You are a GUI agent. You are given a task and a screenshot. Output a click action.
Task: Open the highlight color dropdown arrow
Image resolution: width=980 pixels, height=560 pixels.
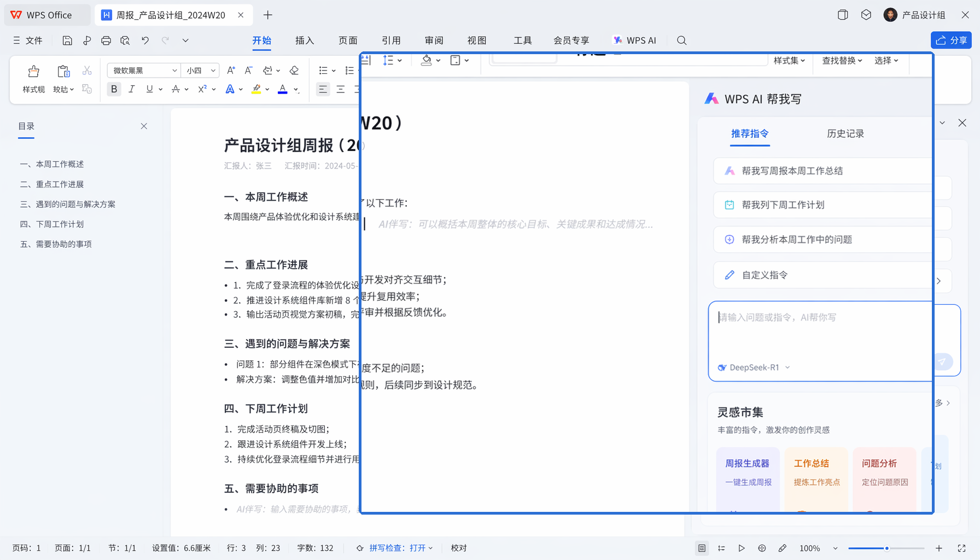pyautogui.click(x=267, y=89)
